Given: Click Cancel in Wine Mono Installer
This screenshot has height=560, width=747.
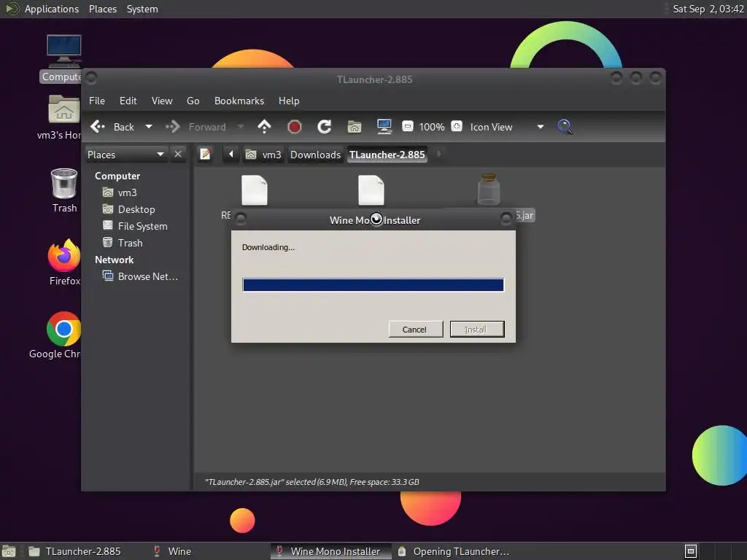Looking at the screenshot, I should (x=415, y=329).
